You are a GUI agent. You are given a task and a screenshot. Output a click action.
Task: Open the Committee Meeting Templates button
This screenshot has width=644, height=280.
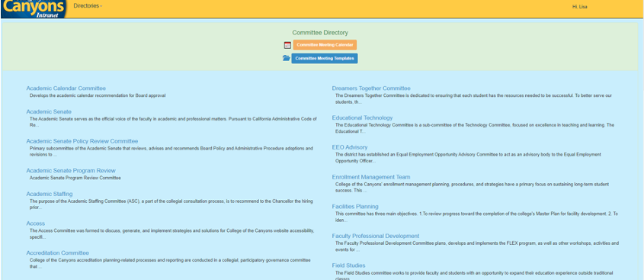pos(325,59)
